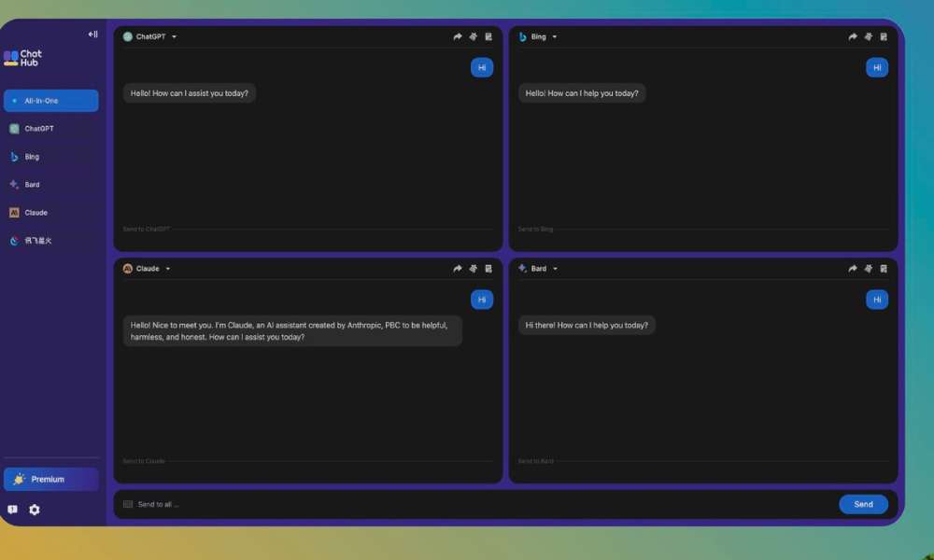Click the Hi message in Claude panel
The width and height of the screenshot is (934, 560).
tap(482, 300)
